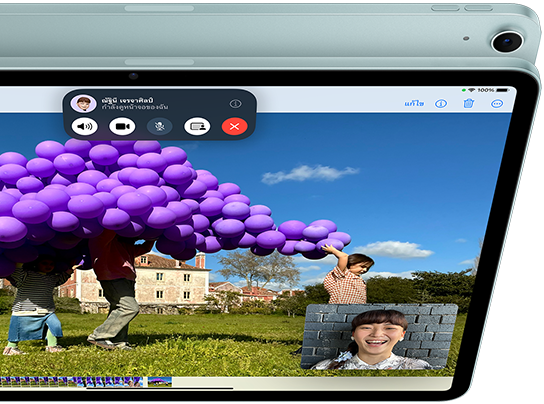
Task: Open the screen sharing button
Action: 197,126
